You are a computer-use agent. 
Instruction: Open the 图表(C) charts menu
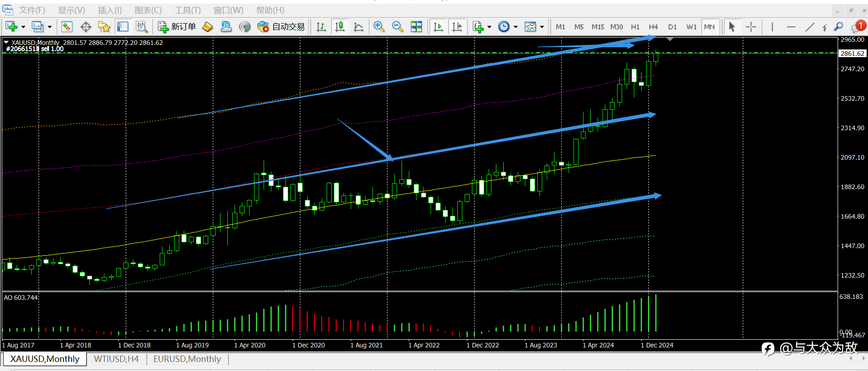click(148, 10)
